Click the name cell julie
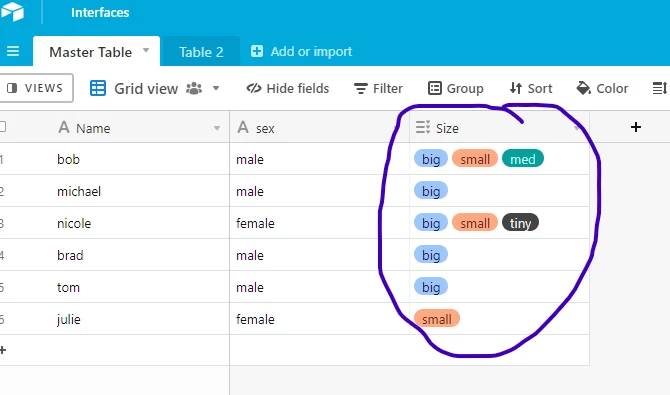The height and width of the screenshot is (395, 670). point(69,319)
